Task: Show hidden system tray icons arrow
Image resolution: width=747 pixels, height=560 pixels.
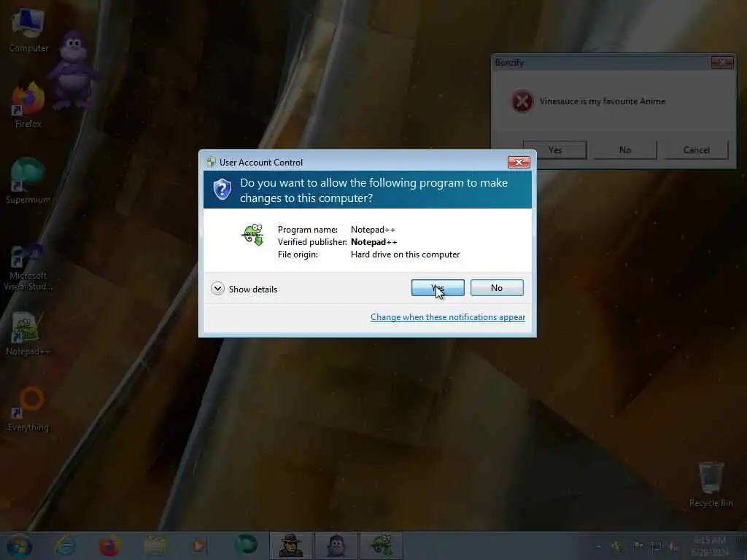Action: (598, 546)
